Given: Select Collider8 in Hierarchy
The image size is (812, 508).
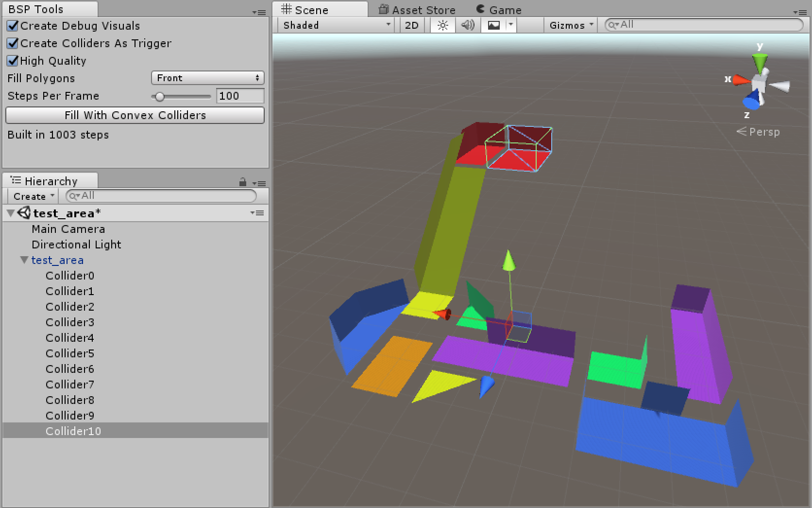Looking at the screenshot, I should (135, 400).
